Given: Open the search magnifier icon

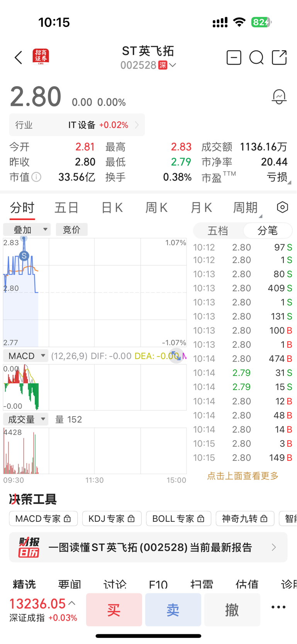Looking at the screenshot, I should coord(256,58).
